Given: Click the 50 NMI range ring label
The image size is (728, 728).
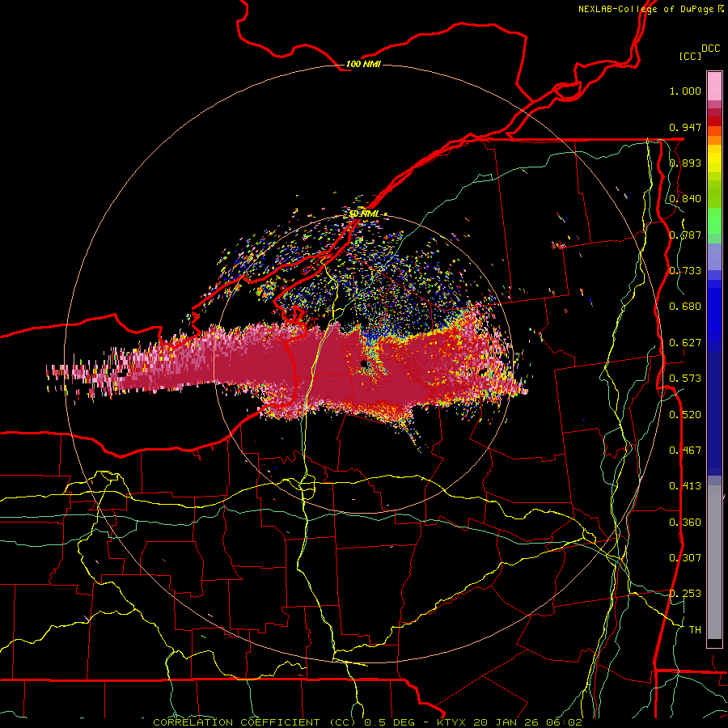Looking at the screenshot, I should [x=365, y=214].
